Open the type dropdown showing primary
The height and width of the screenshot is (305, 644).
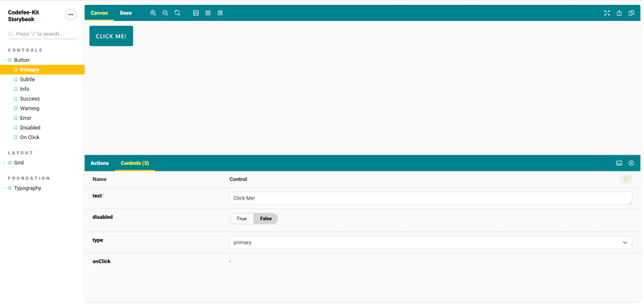(x=431, y=242)
